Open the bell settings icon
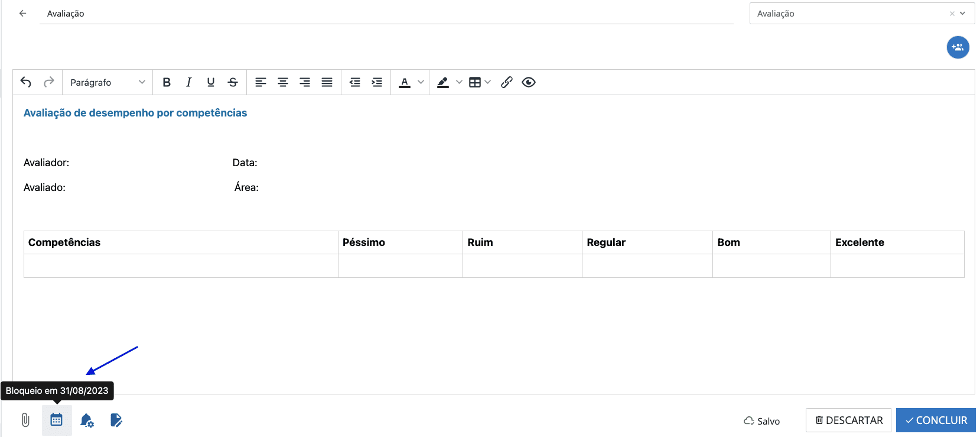This screenshot has width=980, height=437. click(x=87, y=420)
